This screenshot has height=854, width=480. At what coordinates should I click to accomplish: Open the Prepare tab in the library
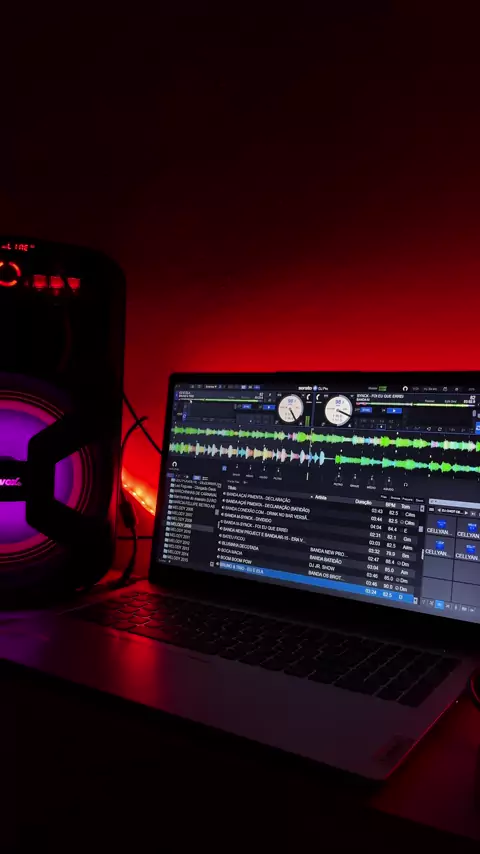[407, 499]
